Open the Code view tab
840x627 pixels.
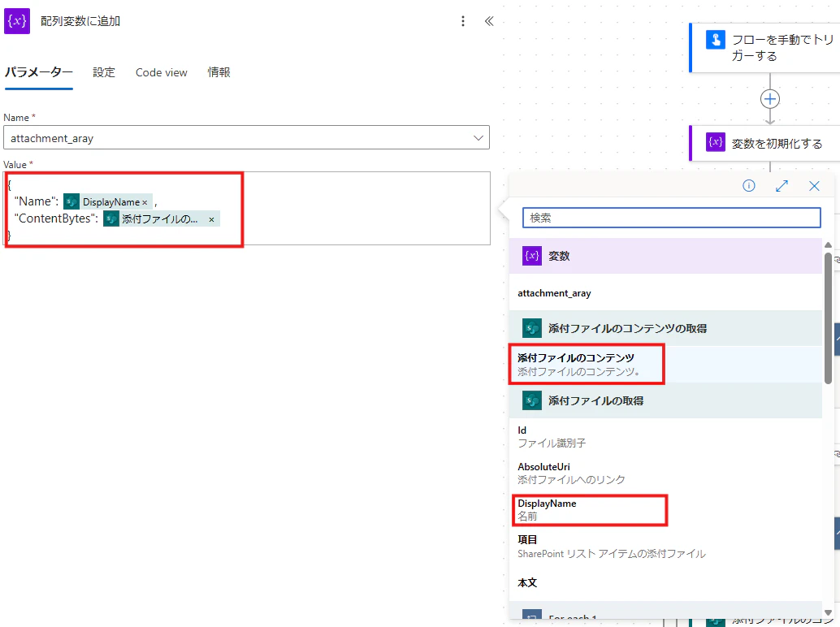tap(161, 72)
